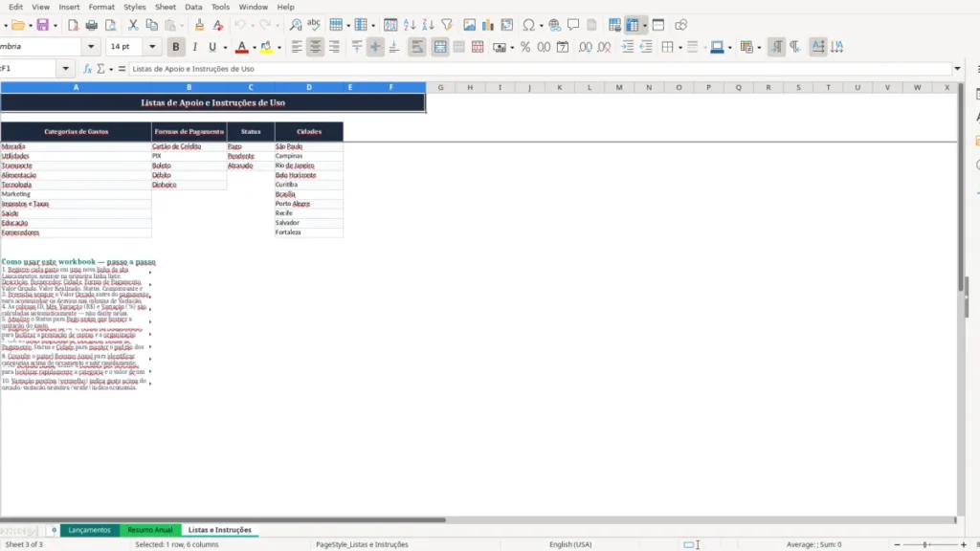980x551 pixels.
Task: Select the Lançamentos sheet tab
Action: (89, 530)
